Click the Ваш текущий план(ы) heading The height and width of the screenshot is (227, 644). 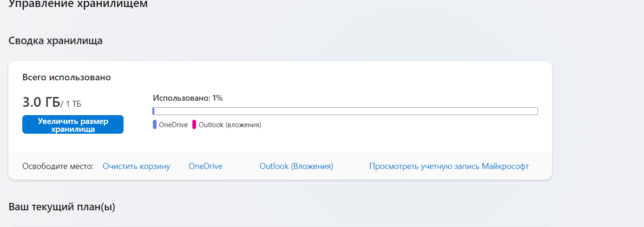coord(62,207)
